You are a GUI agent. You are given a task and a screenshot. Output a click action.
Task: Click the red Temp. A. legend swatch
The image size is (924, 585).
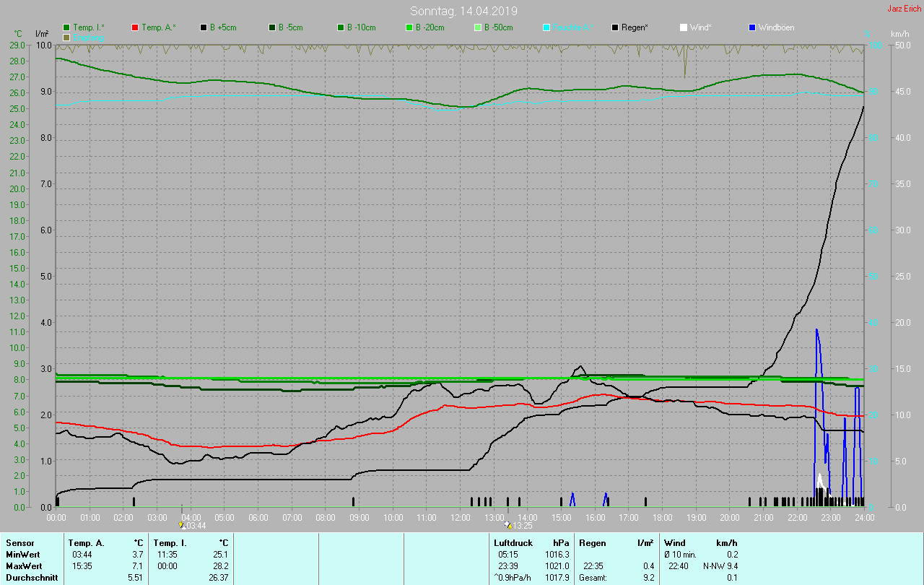(x=135, y=27)
